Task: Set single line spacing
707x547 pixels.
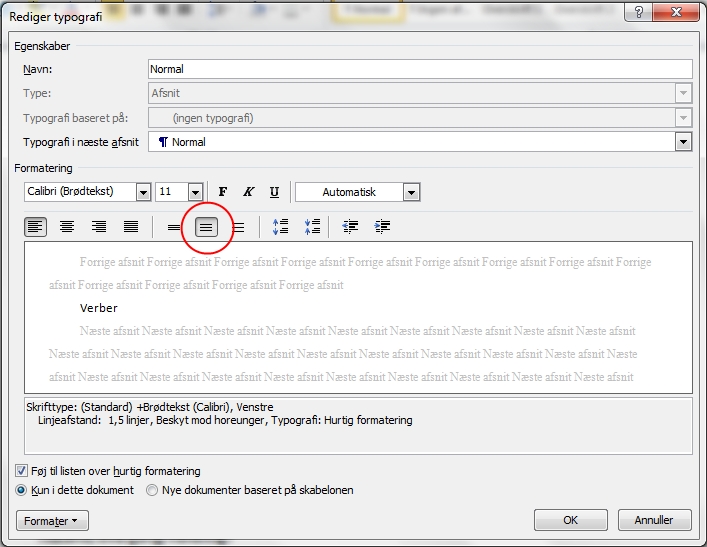Action: click(174, 227)
